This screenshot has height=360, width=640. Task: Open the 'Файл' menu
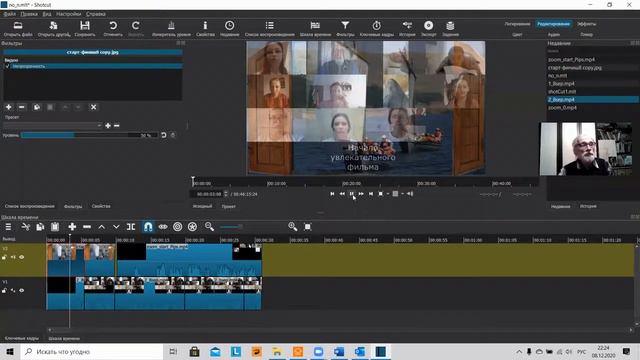[9, 14]
